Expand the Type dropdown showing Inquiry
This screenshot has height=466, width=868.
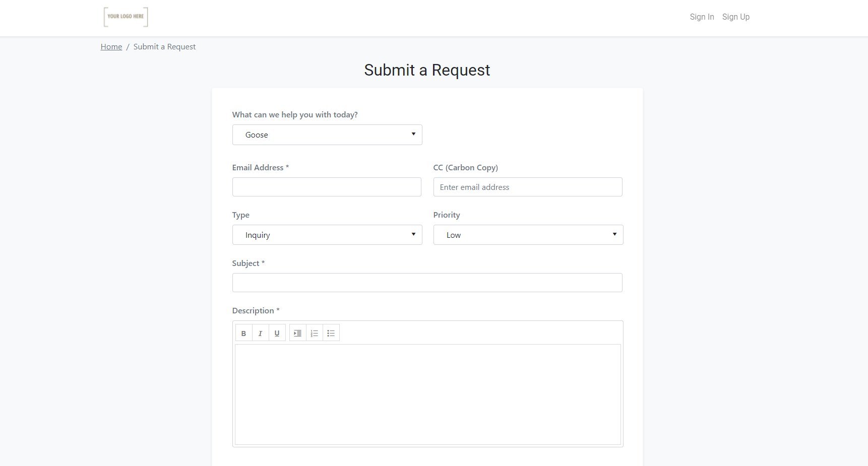point(327,235)
